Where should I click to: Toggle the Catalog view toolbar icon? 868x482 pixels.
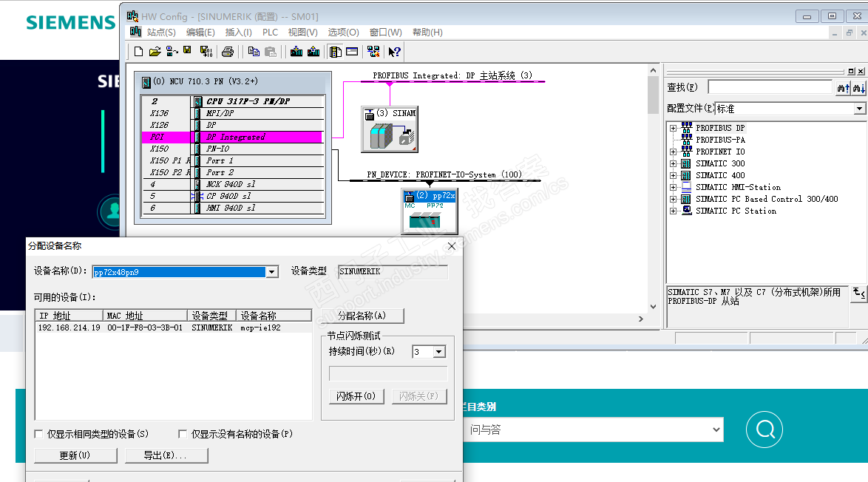click(x=336, y=52)
